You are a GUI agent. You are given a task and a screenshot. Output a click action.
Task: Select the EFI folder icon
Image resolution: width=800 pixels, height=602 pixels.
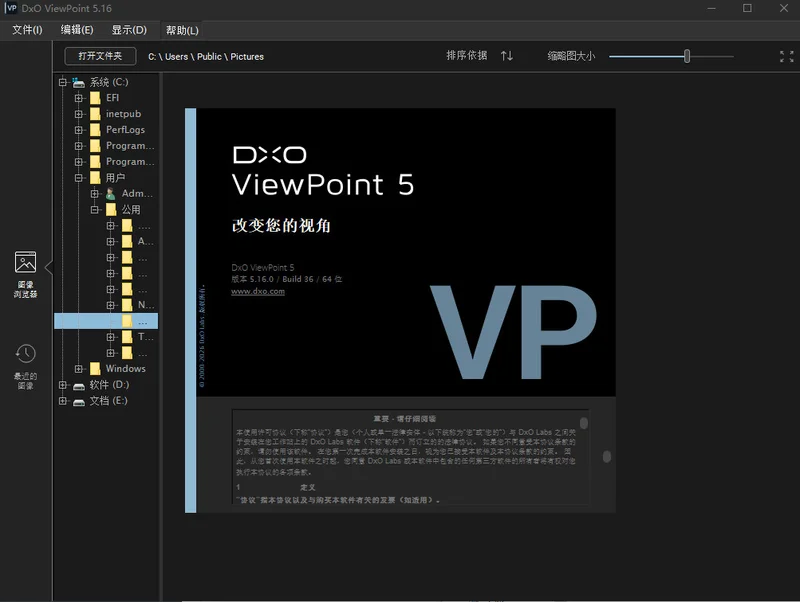95,98
